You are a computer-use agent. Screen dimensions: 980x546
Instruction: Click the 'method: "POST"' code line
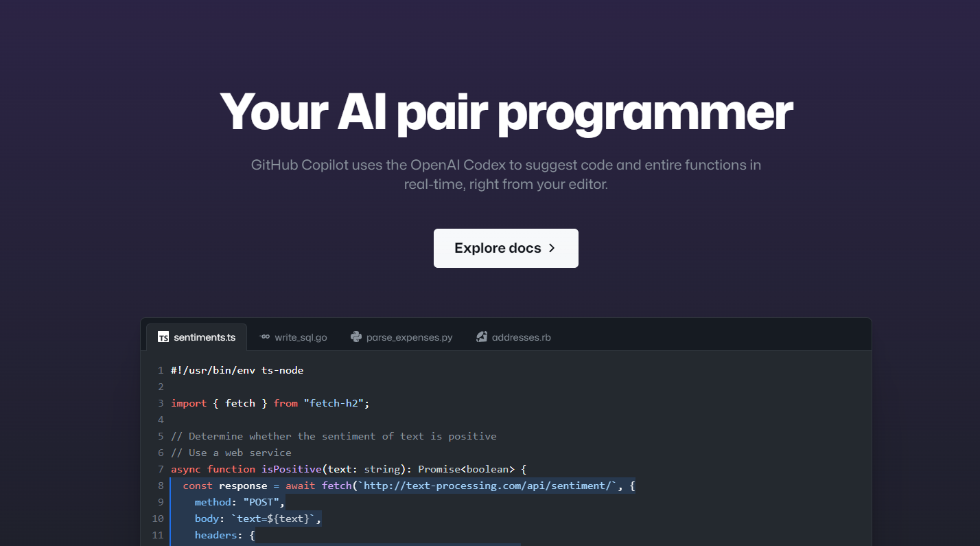(240, 502)
